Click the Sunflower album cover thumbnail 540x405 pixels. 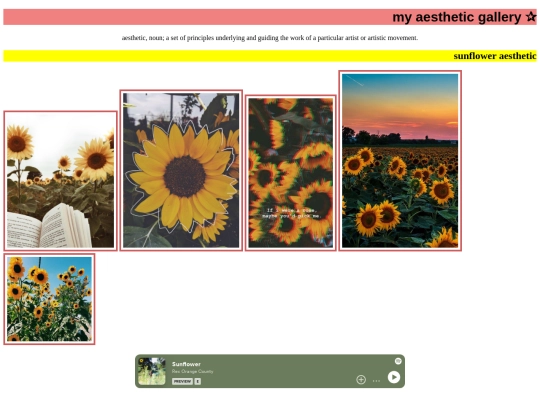152,371
